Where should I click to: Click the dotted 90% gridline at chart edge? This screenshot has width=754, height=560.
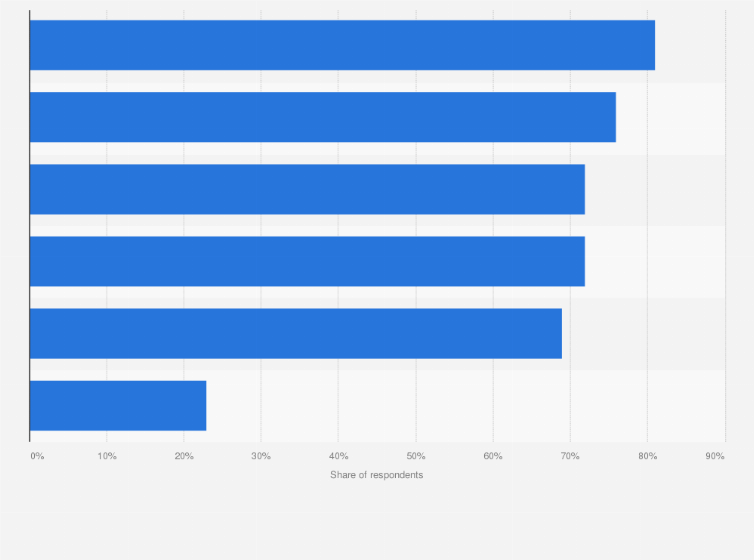tap(725, 226)
